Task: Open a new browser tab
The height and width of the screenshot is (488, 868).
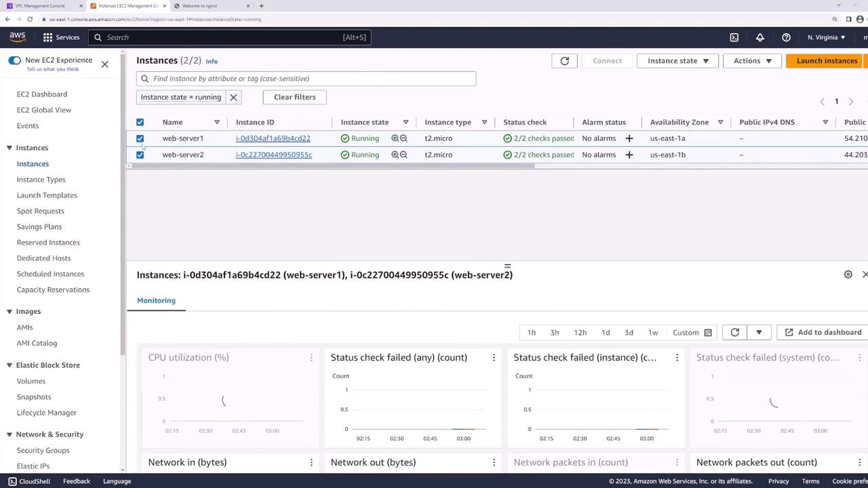Action: tap(261, 6)
